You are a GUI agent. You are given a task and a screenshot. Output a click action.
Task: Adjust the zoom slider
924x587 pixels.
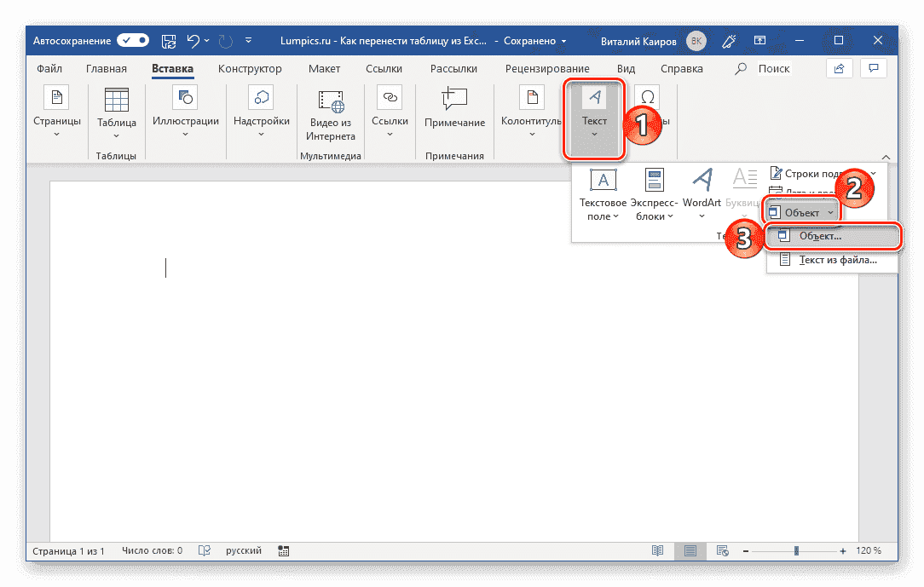(794, 550)
